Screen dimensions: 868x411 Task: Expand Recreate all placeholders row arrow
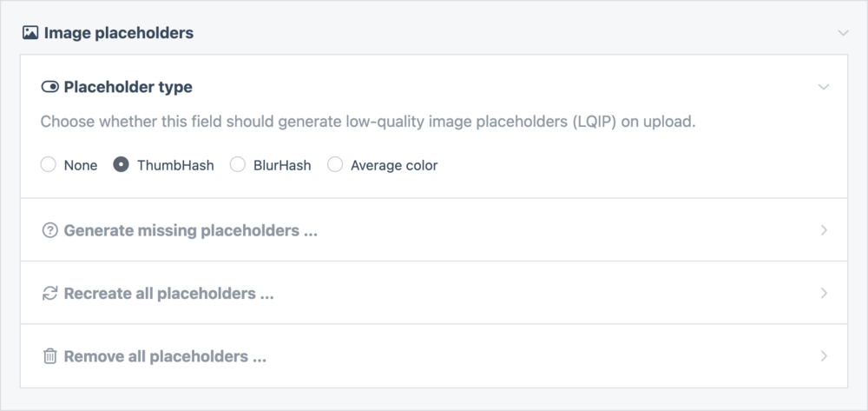point(824,294)
